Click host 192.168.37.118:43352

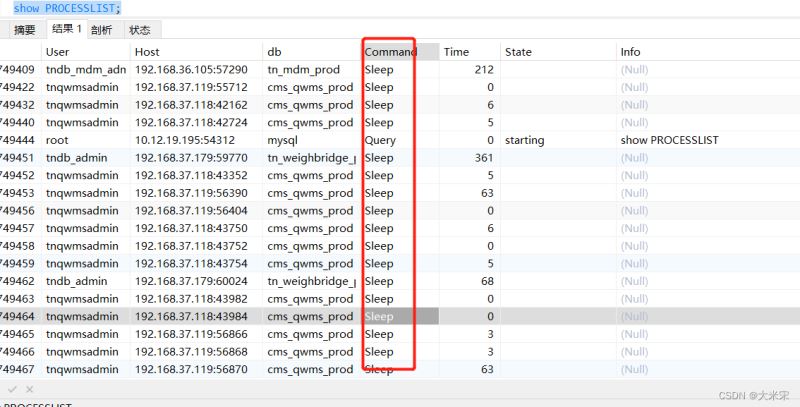pyautogui.click(x=191, y=175)
